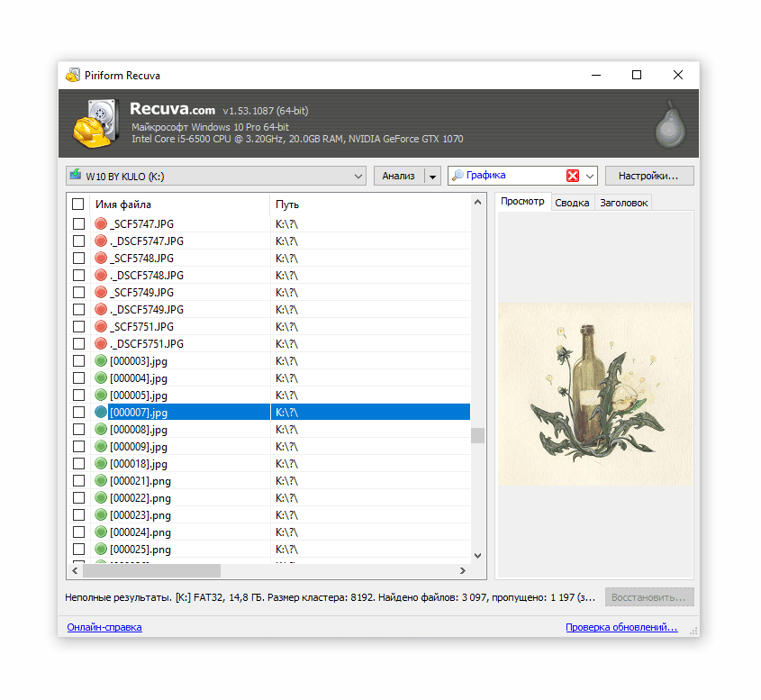Check the box for [000018].jpg
The image size is (761, 700).
(78, 464)
